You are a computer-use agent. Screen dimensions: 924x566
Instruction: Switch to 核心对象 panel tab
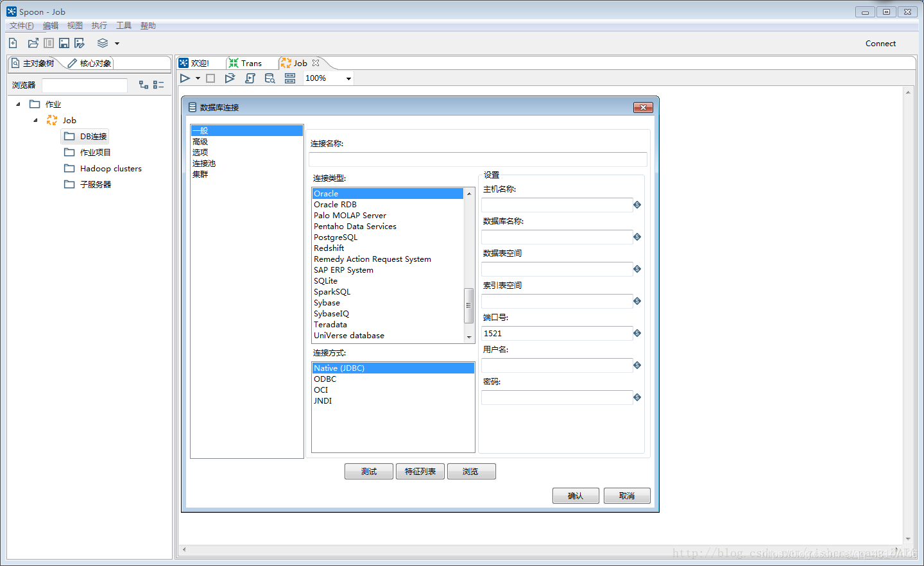coord(89,63)
